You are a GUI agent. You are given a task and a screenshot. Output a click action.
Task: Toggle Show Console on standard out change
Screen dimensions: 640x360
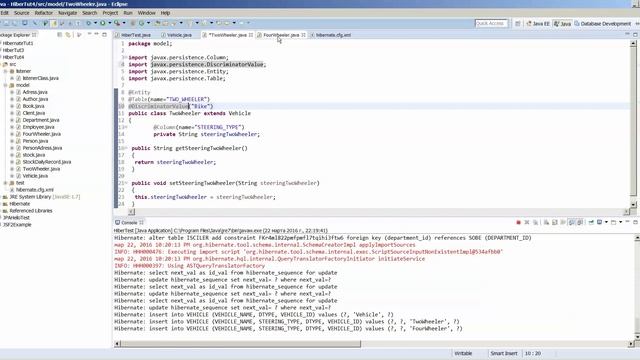571,222
